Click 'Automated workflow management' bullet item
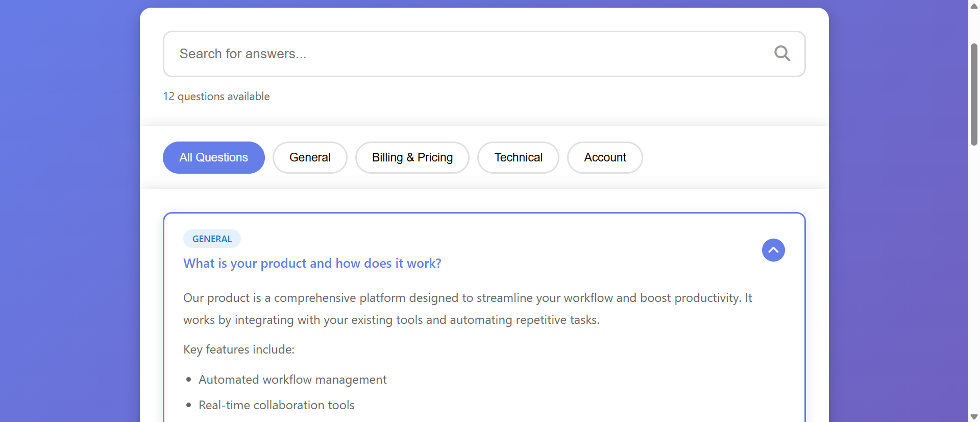This screenshot has width=980, height=422. point(292,380)
